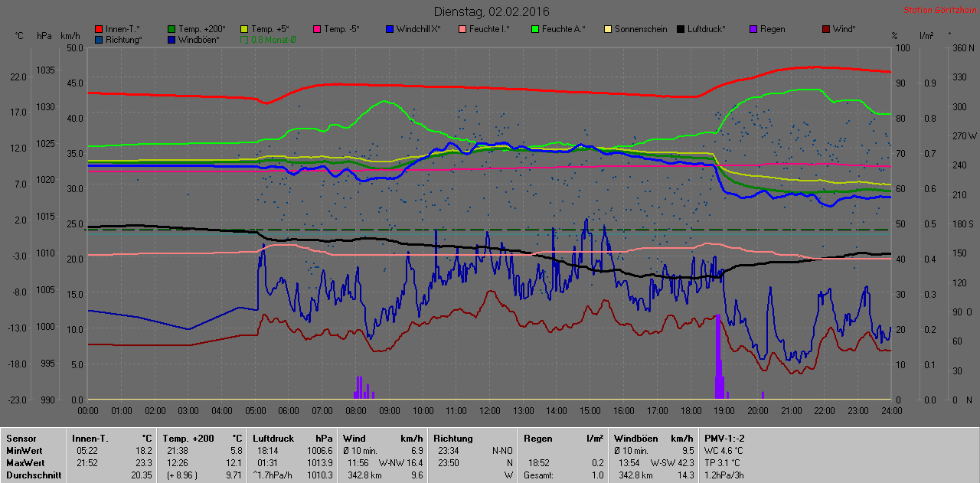
Task: Click the 'Feuchte A.*' legend label
Action: coord(563,29)
